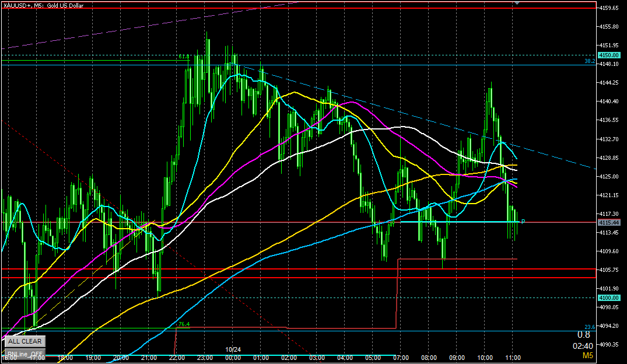The width and height of the screenshot is (627, 364).
Task: Click the 0.8 spread value label
Action: (x=583, y=335)
